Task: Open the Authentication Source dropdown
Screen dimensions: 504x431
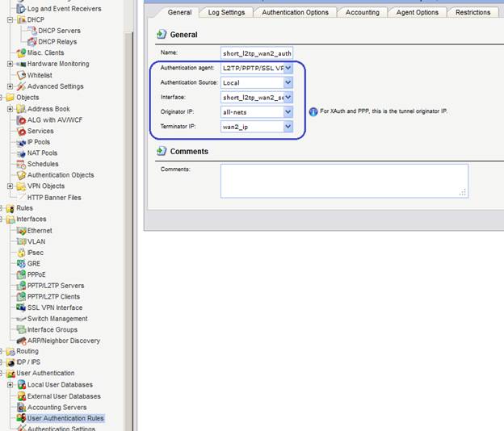Action: [x=288, y=82]
